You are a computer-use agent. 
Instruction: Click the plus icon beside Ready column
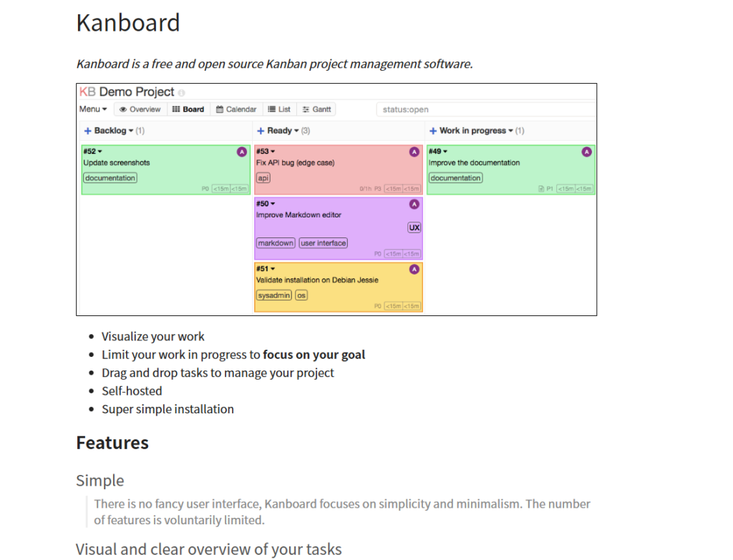pyautogui.click(x=261, y=131)
